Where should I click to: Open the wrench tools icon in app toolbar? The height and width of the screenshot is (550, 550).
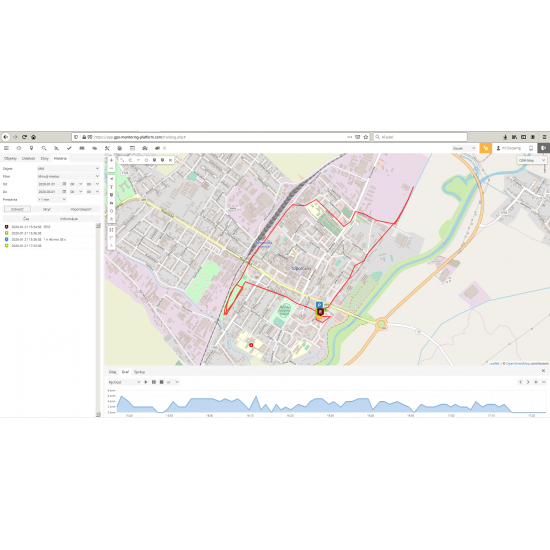[x=107, y=148]
